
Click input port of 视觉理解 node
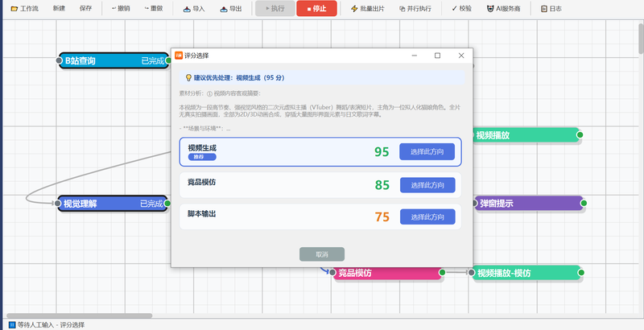57,203
